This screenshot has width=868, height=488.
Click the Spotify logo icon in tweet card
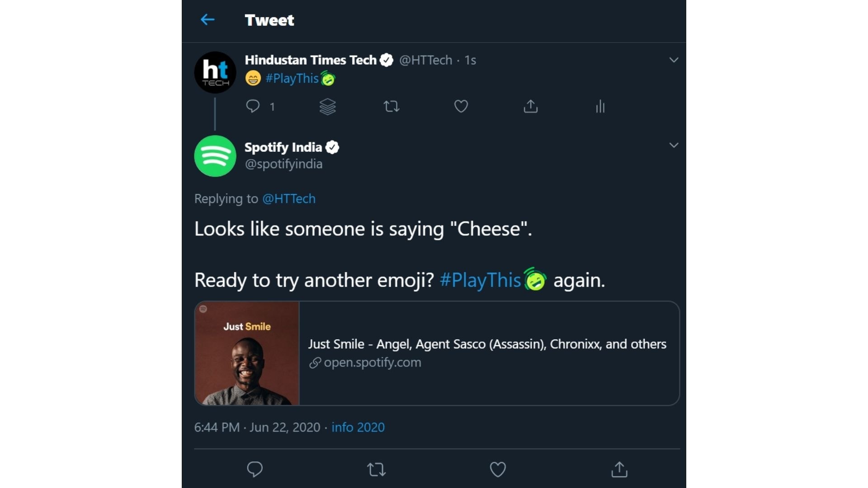(202, 308)
